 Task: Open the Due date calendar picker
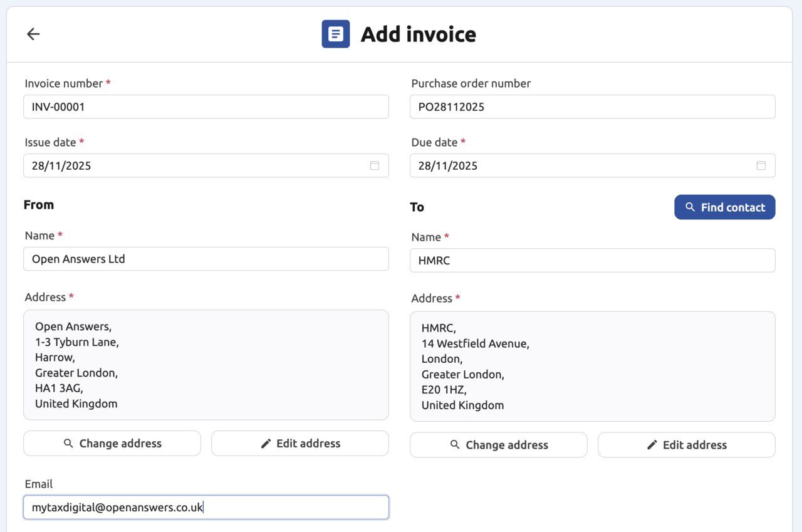pyautogui.click(x=761, y=165)
